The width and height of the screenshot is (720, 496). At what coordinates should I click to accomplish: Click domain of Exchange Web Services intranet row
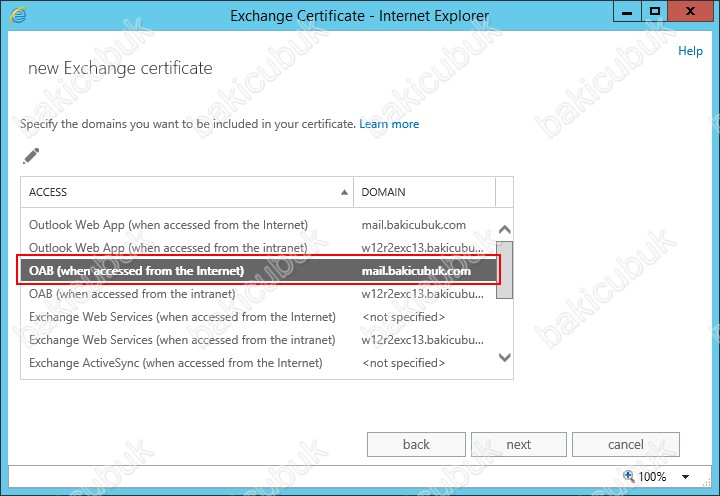click(x=422, y=339)
